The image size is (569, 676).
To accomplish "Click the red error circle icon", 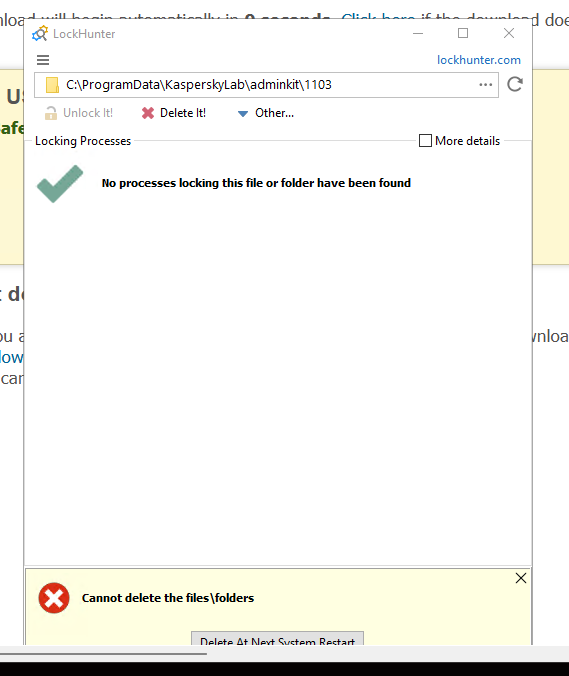I will (54, 598).
